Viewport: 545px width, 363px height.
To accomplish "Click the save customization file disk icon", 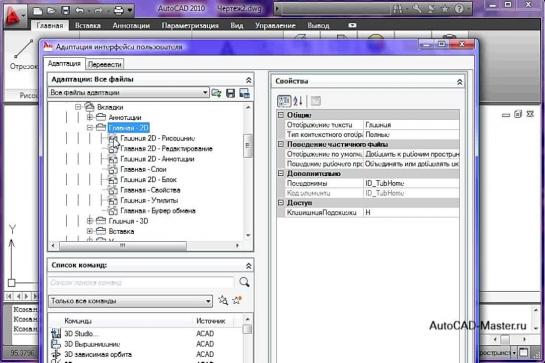I will [230, 93].
